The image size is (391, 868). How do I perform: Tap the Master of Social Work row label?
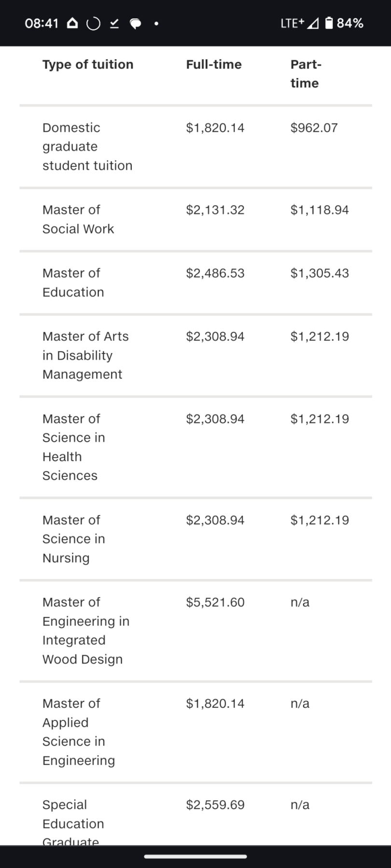[x=78, y=219]
